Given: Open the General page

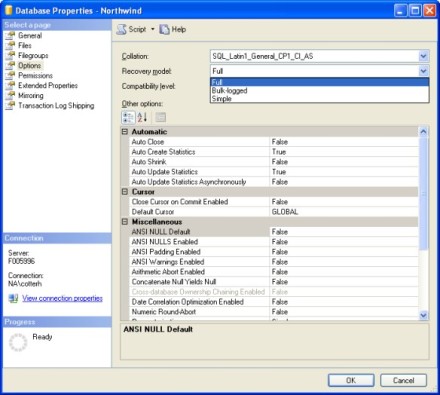Looking at the screenshot, I should [x=30, y=35].
